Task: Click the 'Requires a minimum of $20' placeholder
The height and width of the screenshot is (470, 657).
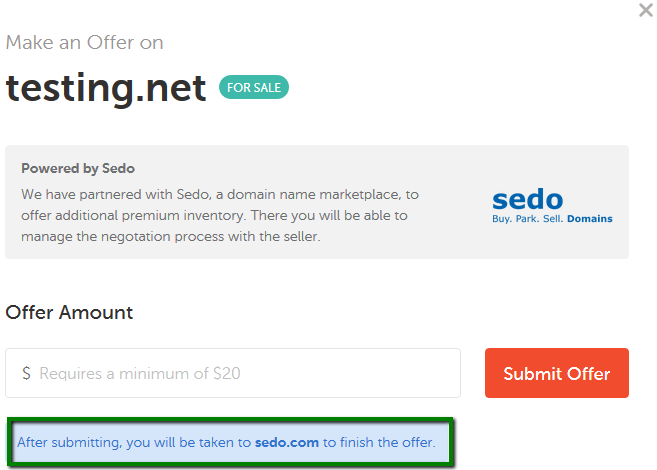Action: click(140, 373)
